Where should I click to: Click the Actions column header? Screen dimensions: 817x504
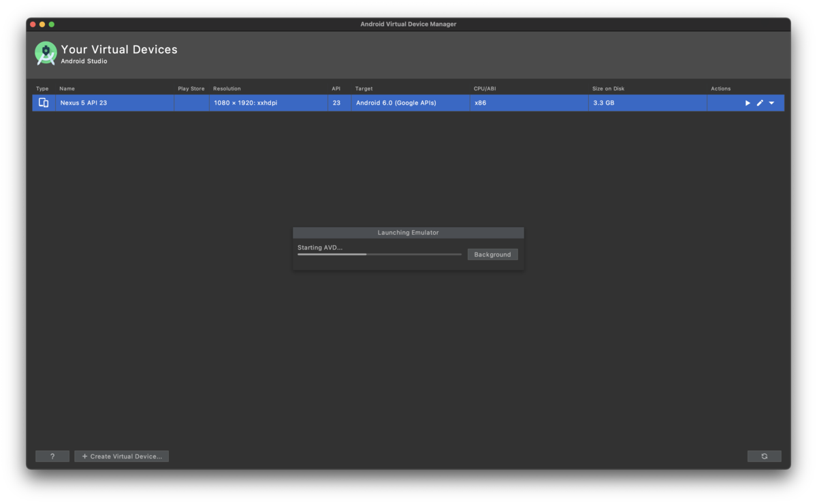[720, 88]
